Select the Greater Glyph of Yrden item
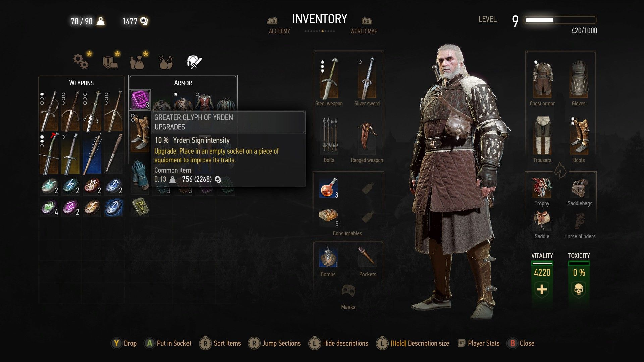 click(x=140, y=100)
